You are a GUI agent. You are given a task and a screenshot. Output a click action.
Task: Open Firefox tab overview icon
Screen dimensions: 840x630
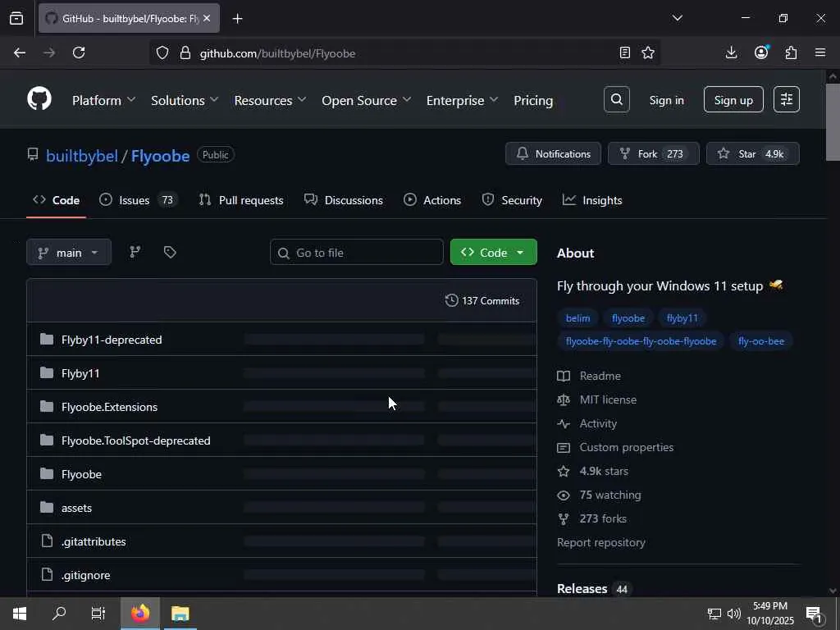16,18
